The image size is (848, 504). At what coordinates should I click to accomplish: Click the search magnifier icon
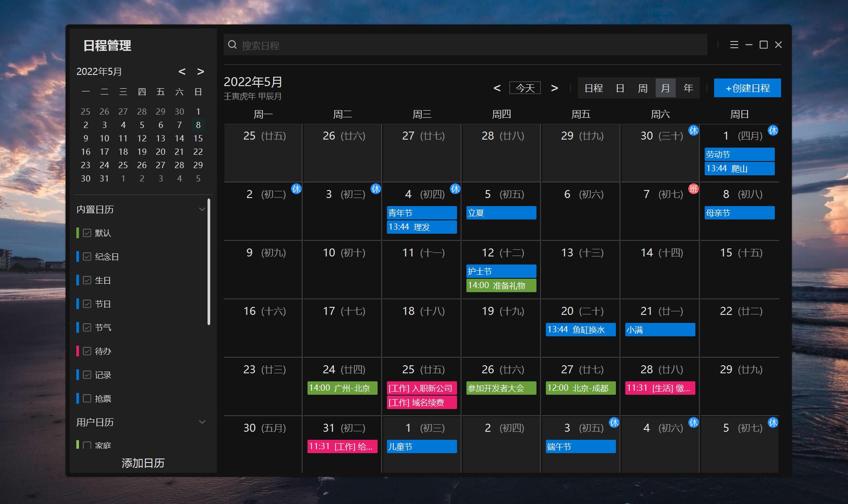click(232, 45)
